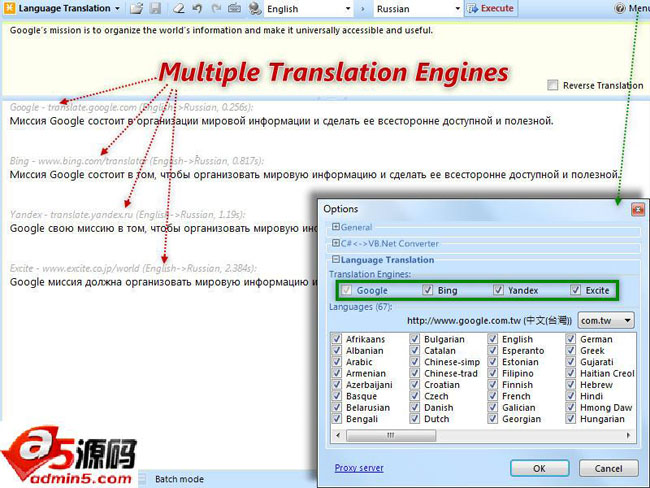Uncheck the Estonian language
This screenshot has height=488, width=650.
pyautogui.click(x=492, y=362)
